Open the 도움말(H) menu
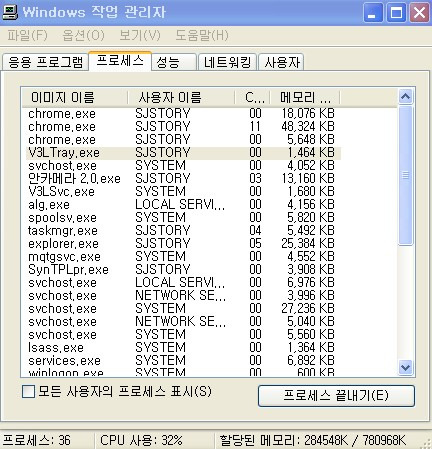Viewport: 432px width, 449px height. [202, 35]
